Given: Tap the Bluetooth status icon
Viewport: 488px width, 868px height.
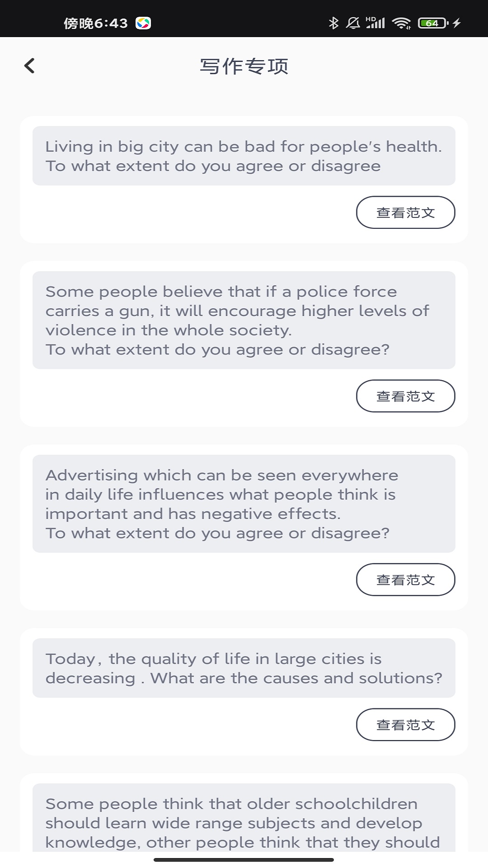Looking at the screenshot, I should 333,23.
